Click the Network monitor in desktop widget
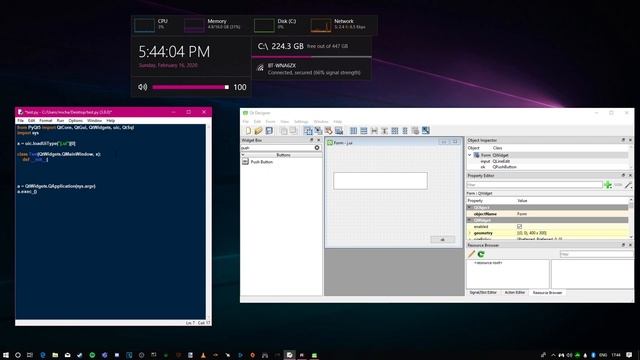 tap(339, 24)
